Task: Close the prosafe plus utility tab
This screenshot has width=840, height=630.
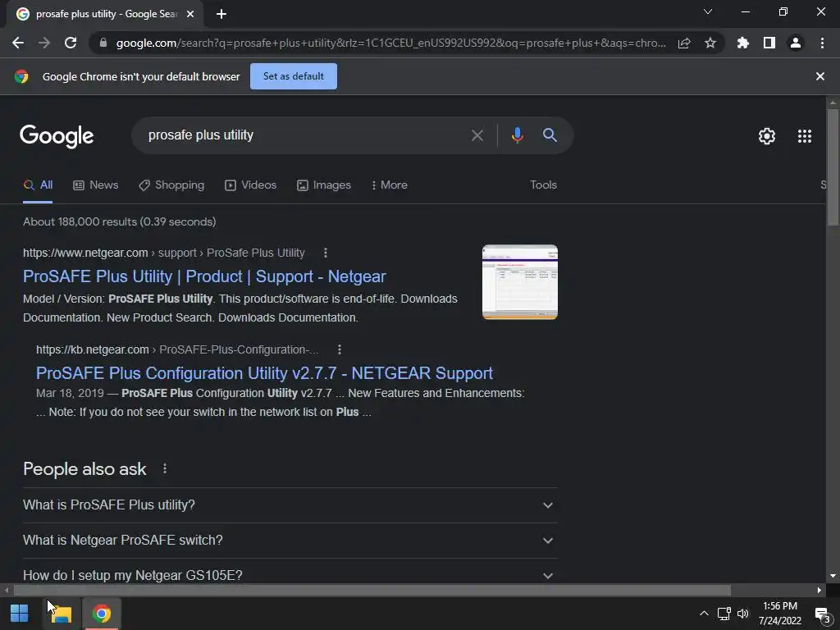Action: [190, 14]
